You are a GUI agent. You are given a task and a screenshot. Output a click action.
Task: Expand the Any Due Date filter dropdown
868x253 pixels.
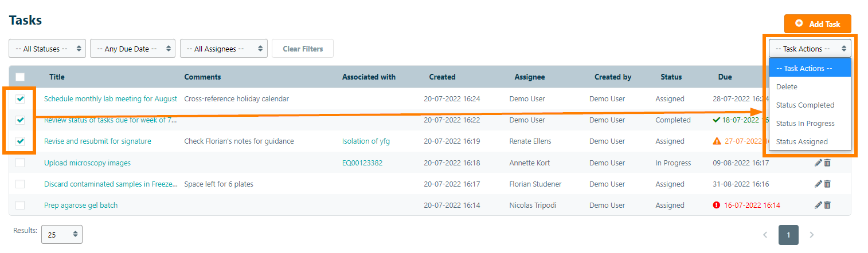click(x=132, y=49)
